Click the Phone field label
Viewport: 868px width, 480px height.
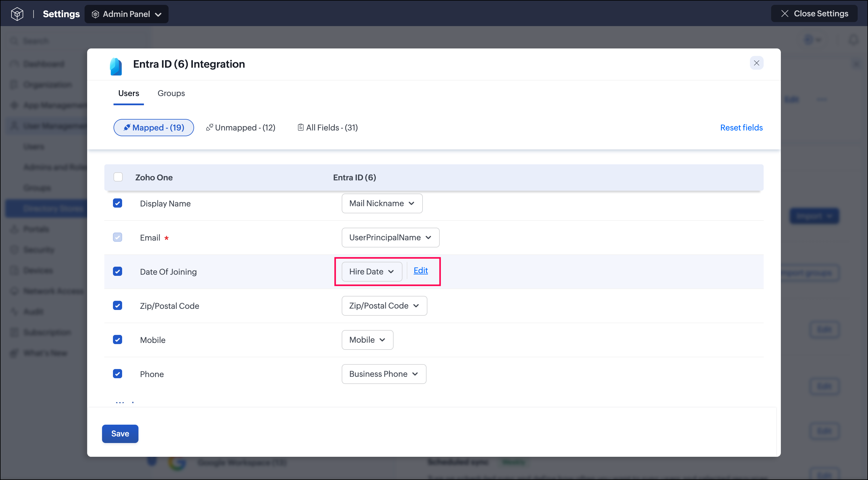[152, 374]
